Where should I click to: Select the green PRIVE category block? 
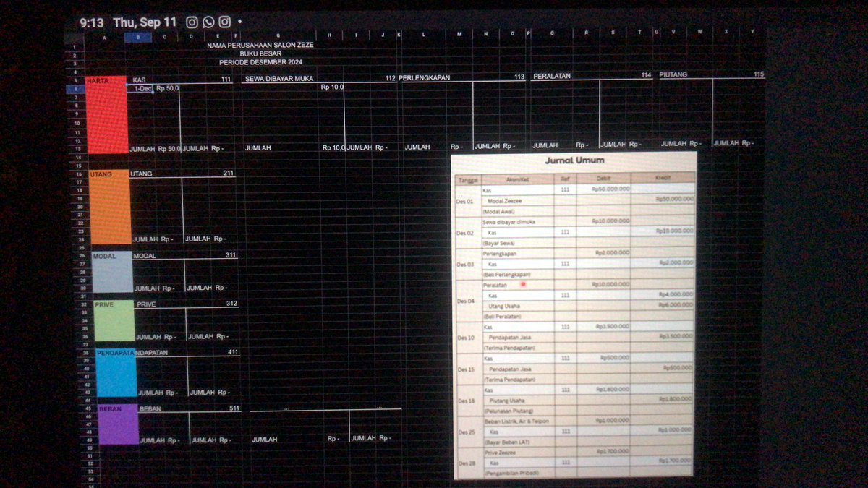point(114,322)
